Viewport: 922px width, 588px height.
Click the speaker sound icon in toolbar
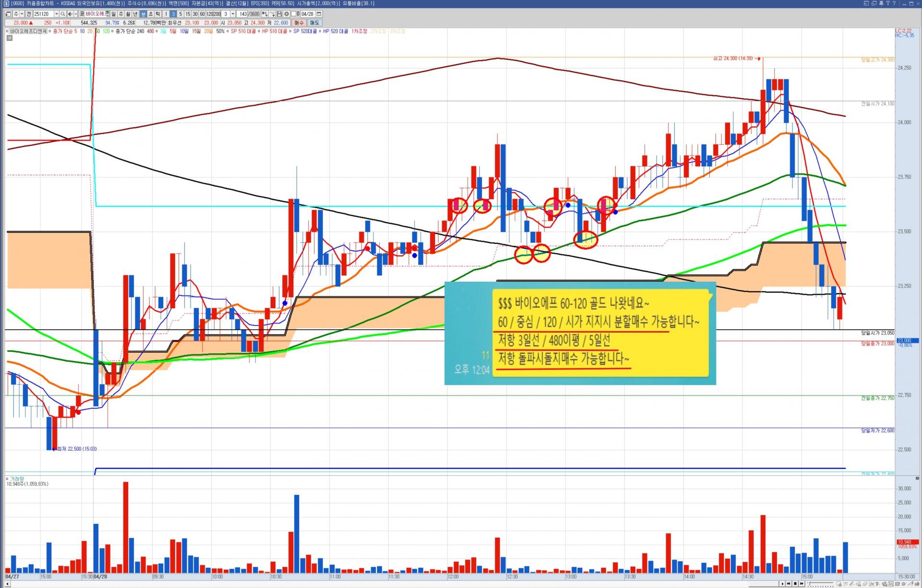tap(71, 14)
